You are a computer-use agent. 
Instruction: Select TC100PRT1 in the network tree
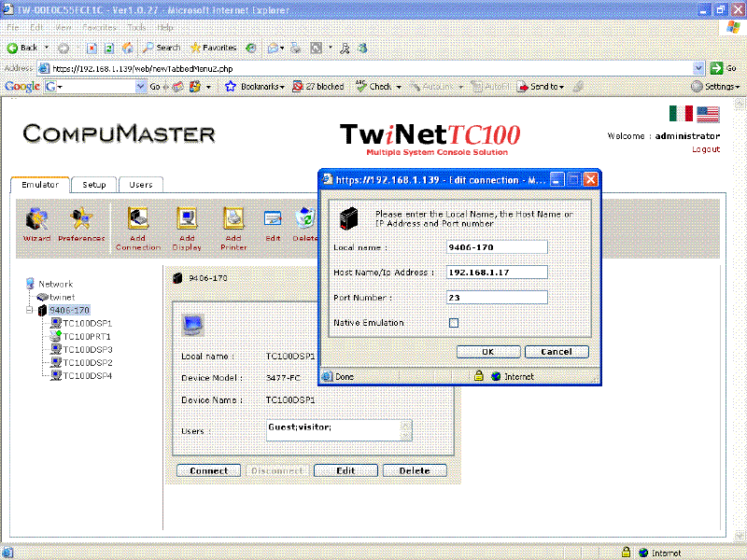pos(86,336)
